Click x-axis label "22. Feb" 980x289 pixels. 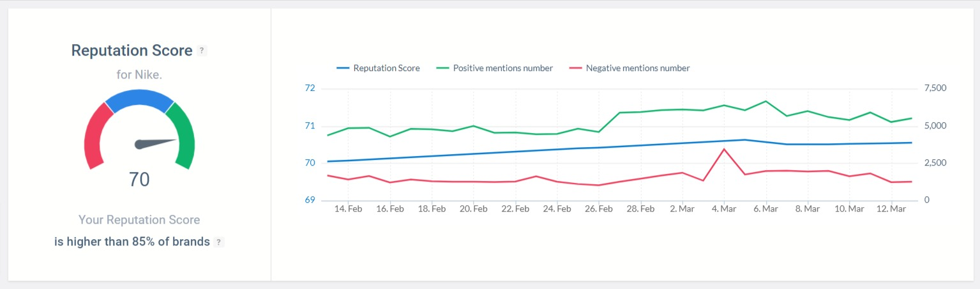[x=515, y=209]
